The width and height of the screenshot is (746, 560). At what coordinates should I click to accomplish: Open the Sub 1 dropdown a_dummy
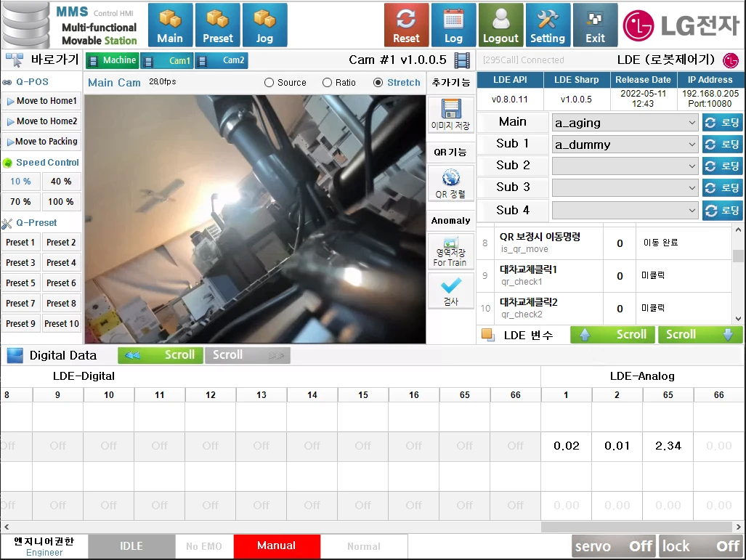coord(625,144)
